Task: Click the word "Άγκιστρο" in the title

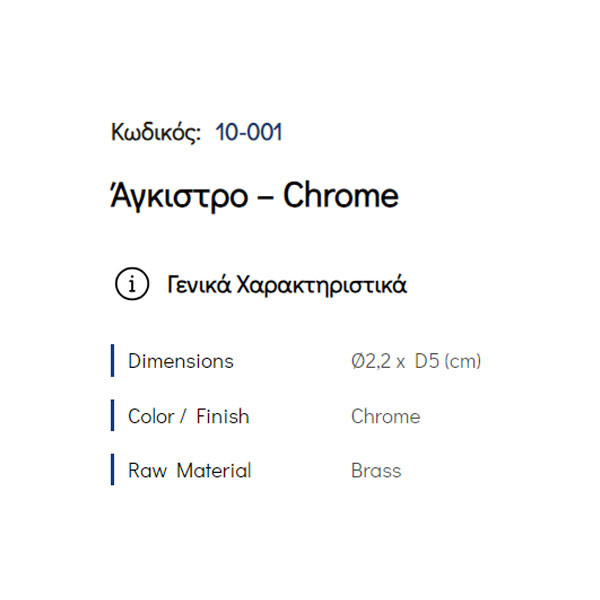Action: 178,196
